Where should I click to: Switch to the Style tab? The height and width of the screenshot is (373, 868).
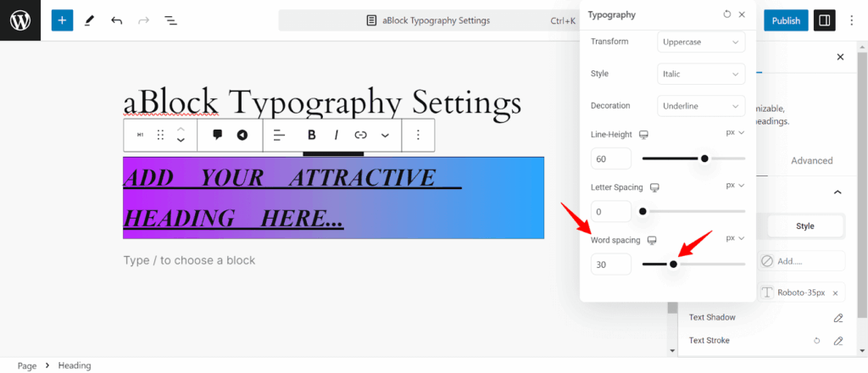(x=805, y=225)
